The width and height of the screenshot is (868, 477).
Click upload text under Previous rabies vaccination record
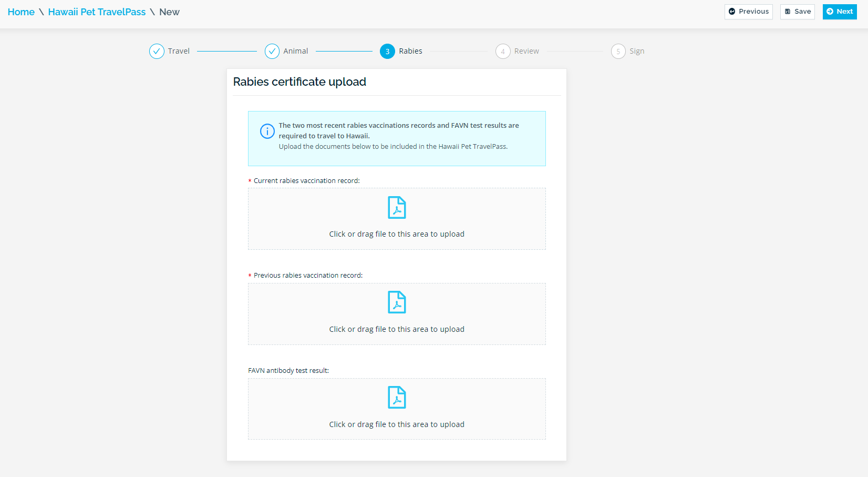(x=397, y=329)
